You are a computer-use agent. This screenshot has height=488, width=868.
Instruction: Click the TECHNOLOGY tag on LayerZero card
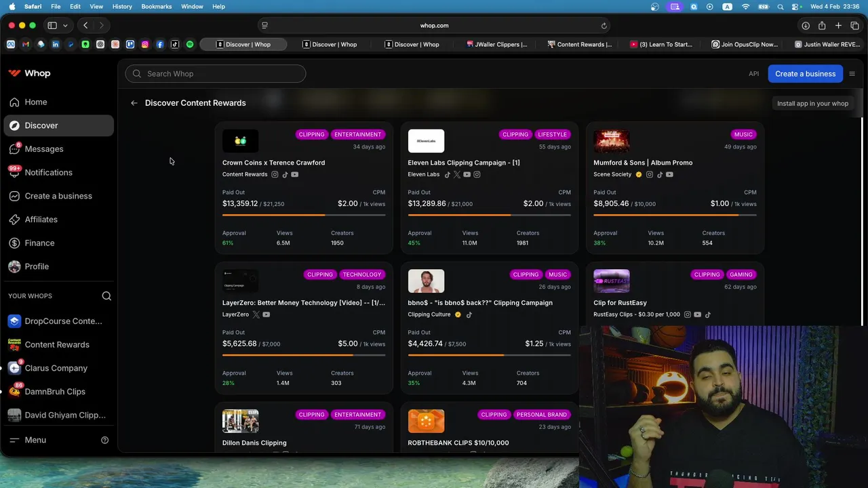pyautogui.click(x=361, y=274)
